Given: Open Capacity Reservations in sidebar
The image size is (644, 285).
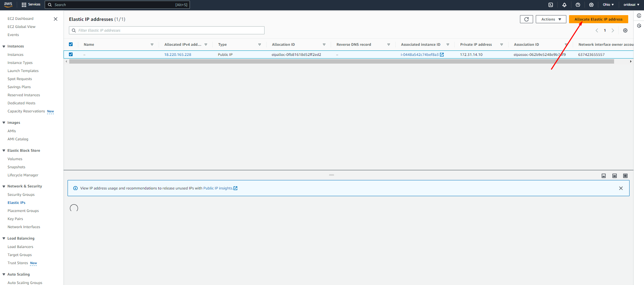Looking at the screenshot, I should tap(26, 111).
